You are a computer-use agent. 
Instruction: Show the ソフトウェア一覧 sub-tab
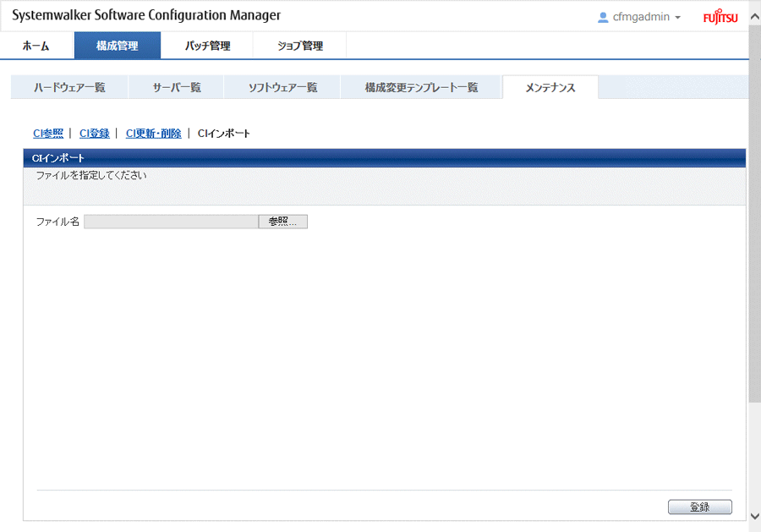(x=282, y=87)
